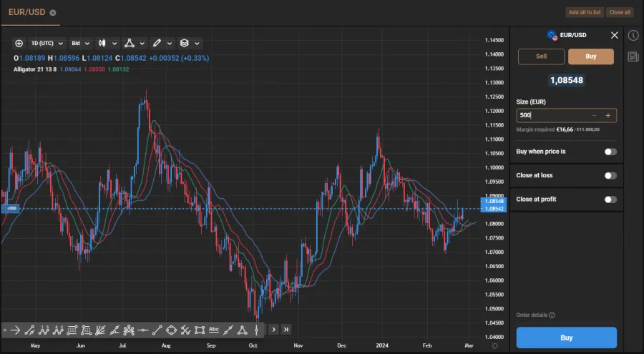This screenshot has width=644, height=354.
Task: Click the chart settings gear icon
Action: (x=494, y=345)
